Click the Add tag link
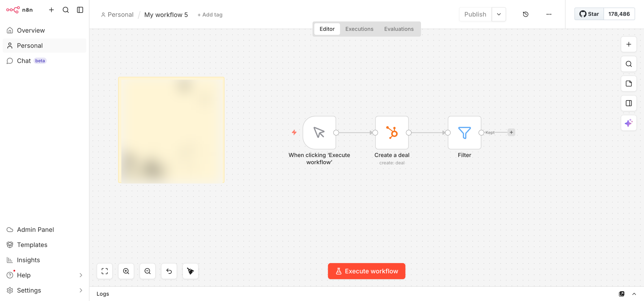The image size is (644, 301). click(210, 15)
